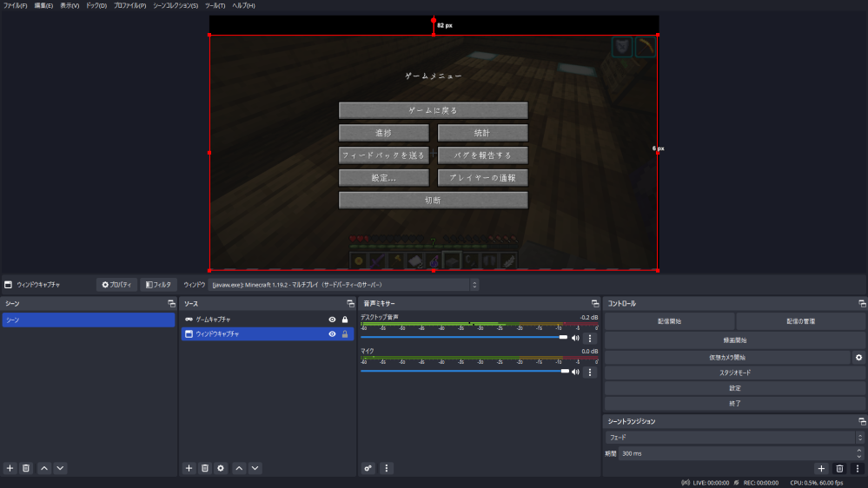Mute the マイク audio channel

(575, 372)
